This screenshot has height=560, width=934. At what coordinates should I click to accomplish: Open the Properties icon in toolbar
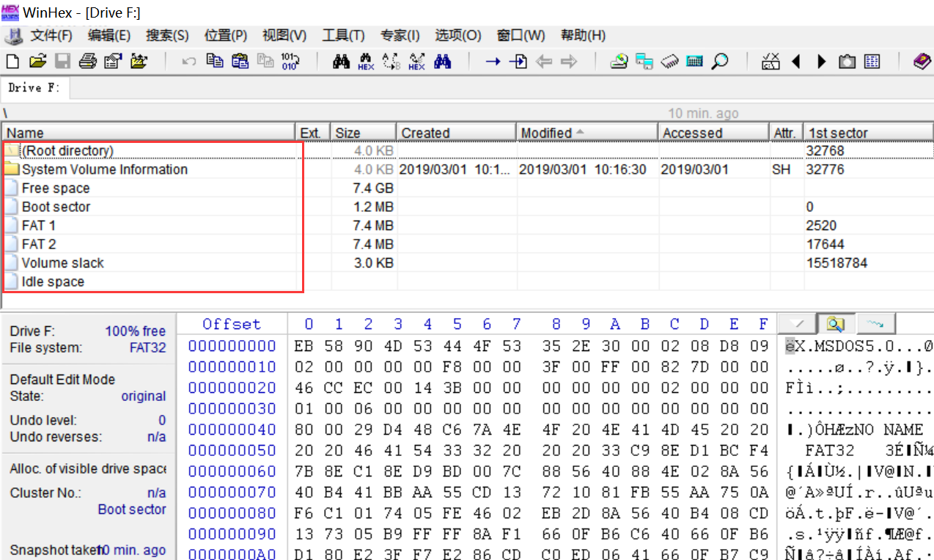point(112,62)
